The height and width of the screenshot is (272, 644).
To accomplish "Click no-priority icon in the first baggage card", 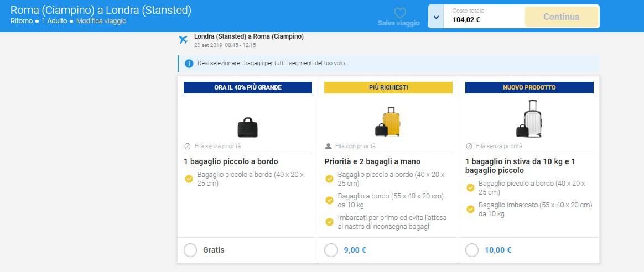I will pos(188,147).
